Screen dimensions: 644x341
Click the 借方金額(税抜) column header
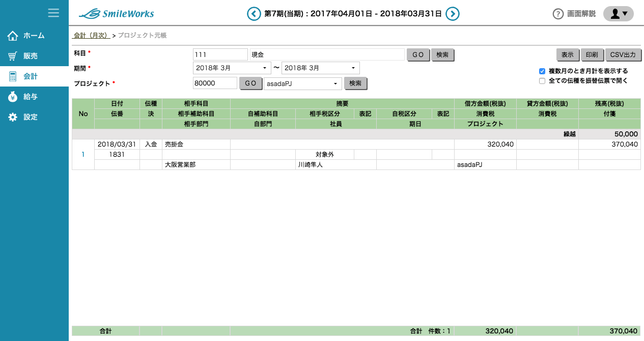(x=485, y=103)
